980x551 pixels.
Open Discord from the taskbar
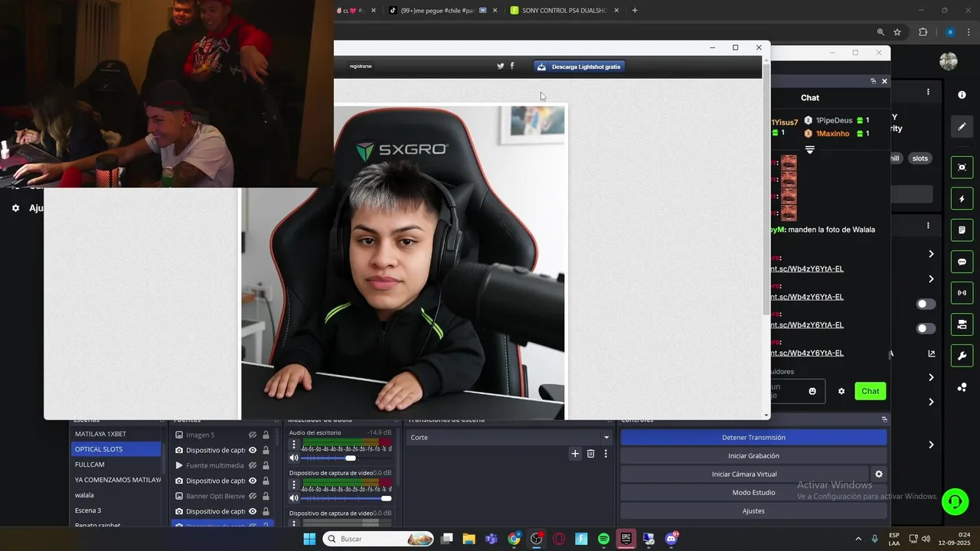671,539
